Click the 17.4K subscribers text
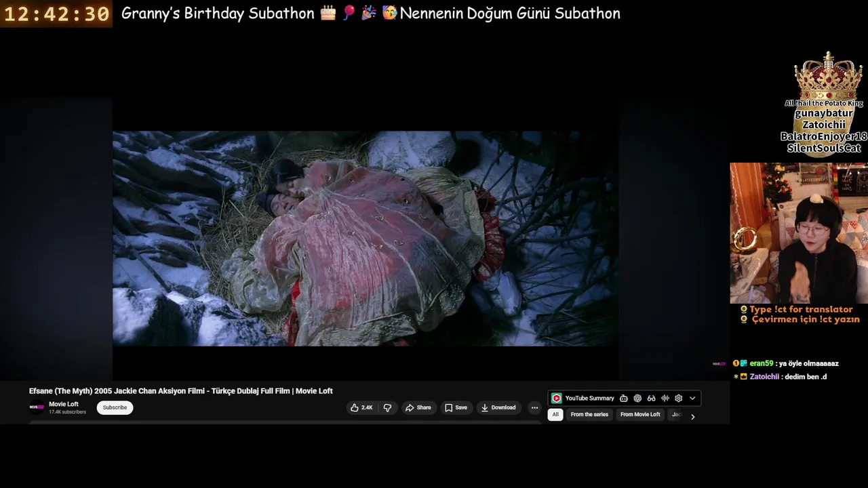The width and height of the screenshot is (868, 488). [67, 412]
